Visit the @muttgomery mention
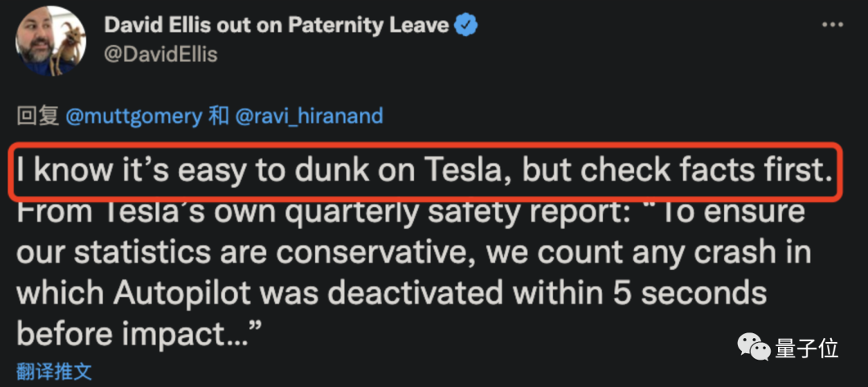This screenshot has width=868, height=387. pyautogui.click(x=133, y=116)
